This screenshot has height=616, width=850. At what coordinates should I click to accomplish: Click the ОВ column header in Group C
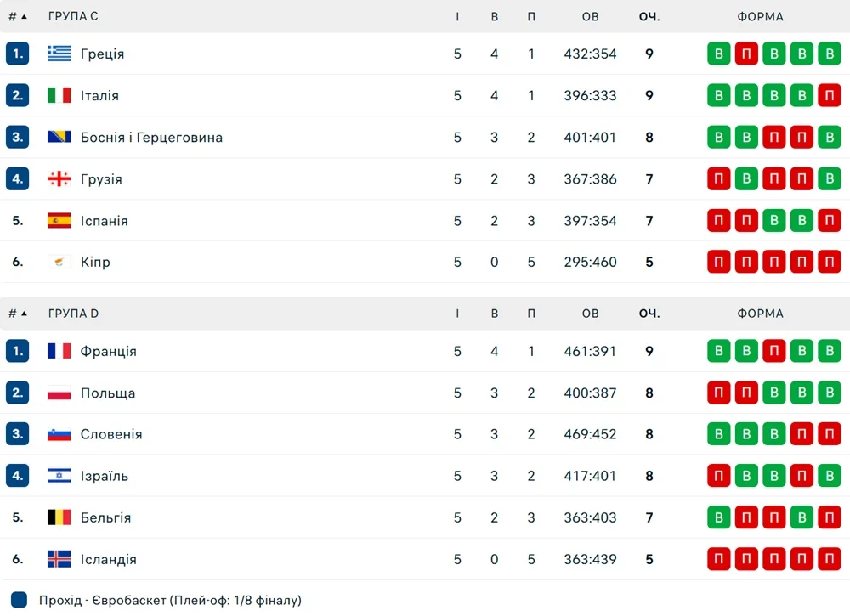point(590,16)
